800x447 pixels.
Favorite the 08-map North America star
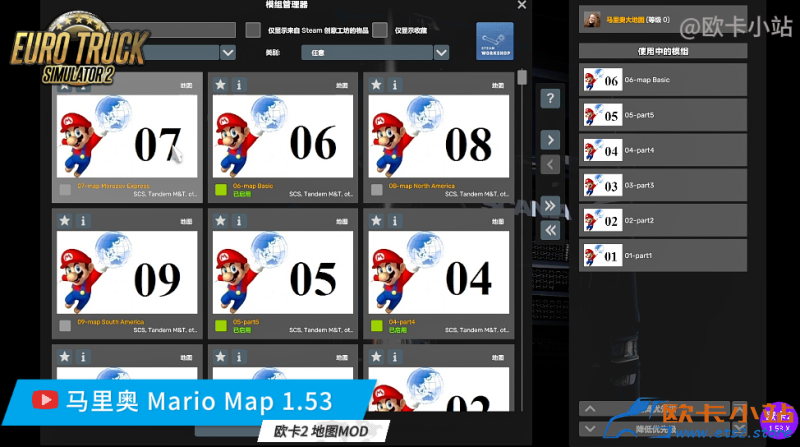pos(377,85)
